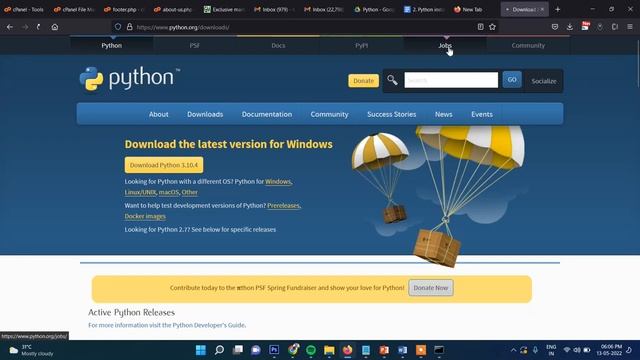Click the python logo
Image resolution: width=640 pixels, height=360 pixels.
tap(130, 78)
